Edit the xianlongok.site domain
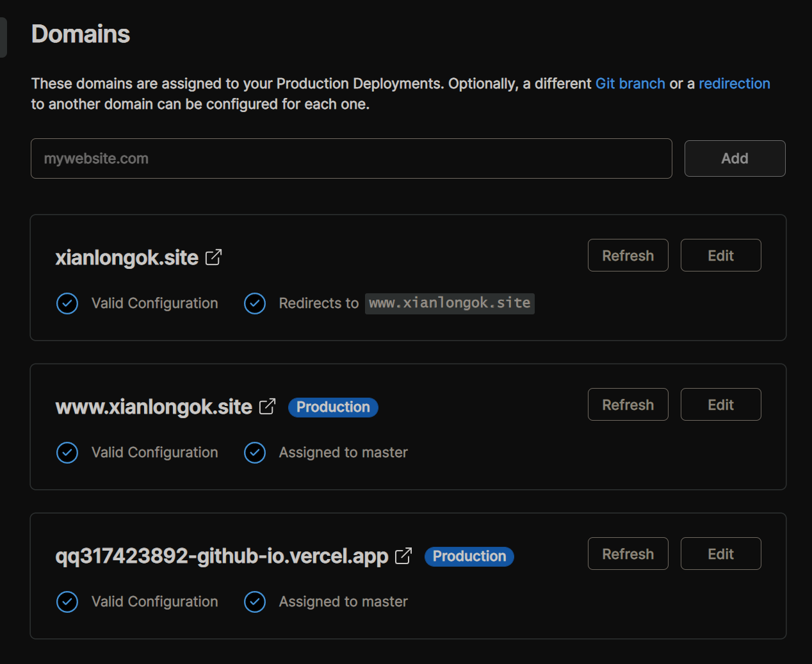This screenshot has height=664, width=812. click(x=721, y=255)
